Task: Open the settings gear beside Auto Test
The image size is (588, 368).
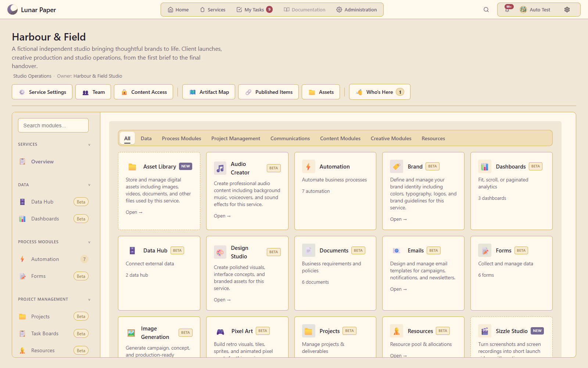Action: point(567,10)
